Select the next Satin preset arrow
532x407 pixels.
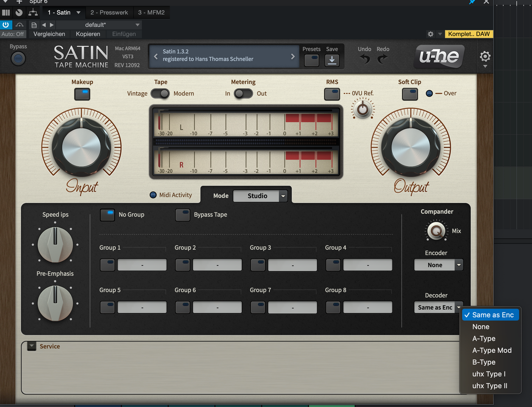coord(293,56)
